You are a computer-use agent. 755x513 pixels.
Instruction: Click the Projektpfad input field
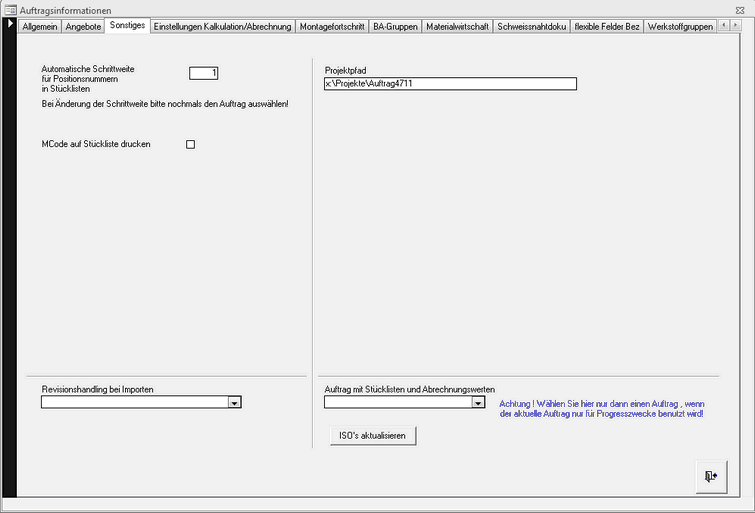pyautogui.click(x=450, y=84)
